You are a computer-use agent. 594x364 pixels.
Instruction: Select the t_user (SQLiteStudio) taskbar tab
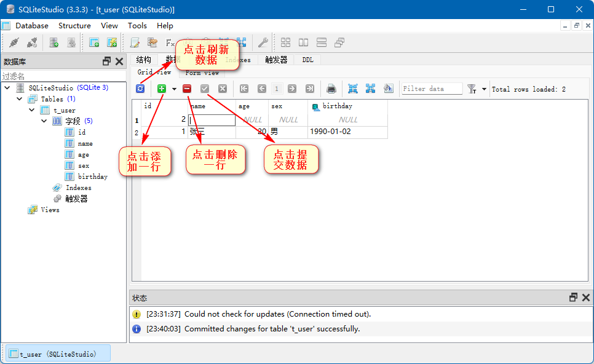tap(58, 354)
